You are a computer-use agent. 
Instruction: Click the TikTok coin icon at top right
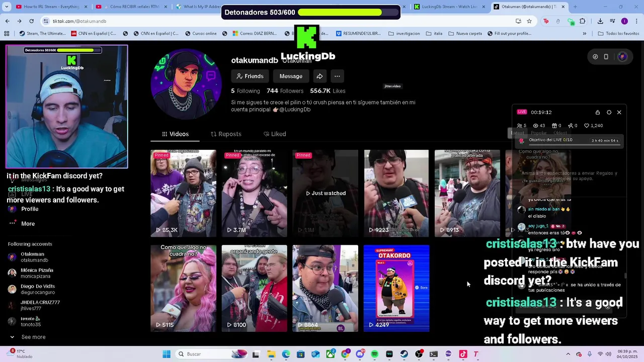coord(595,57)
